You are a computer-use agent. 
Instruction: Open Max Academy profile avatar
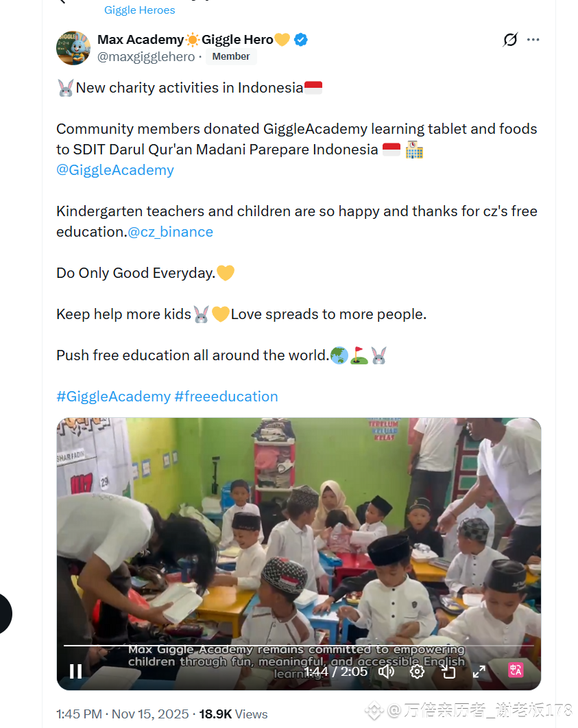[73, 48]
